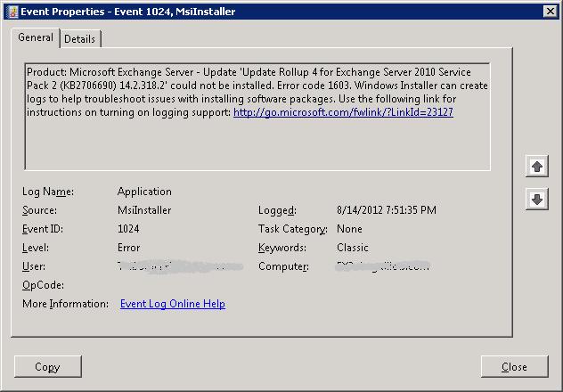Click the 'Computer:' label
Viewport: 563px width, 392px height.
[283, 266]
